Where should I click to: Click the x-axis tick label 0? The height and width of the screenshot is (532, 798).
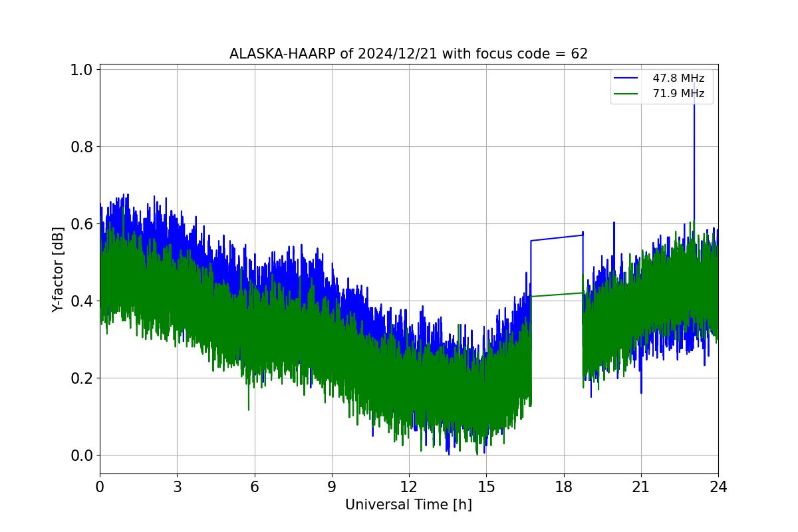(x=100, y=487)
